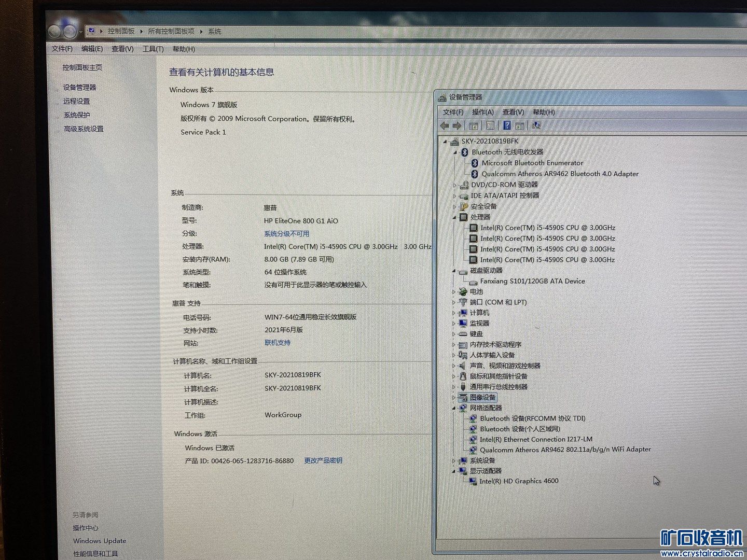
Task: Click the 电池 battery icon
Action: 463,291
